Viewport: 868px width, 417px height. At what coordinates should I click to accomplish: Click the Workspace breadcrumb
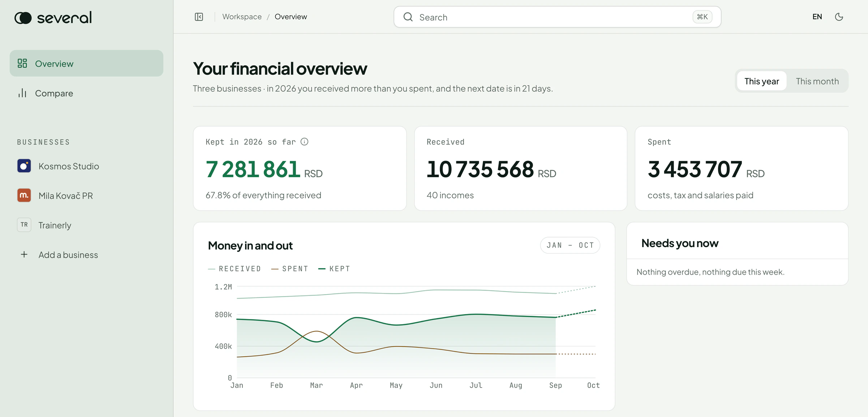click(x=242, y=17)
